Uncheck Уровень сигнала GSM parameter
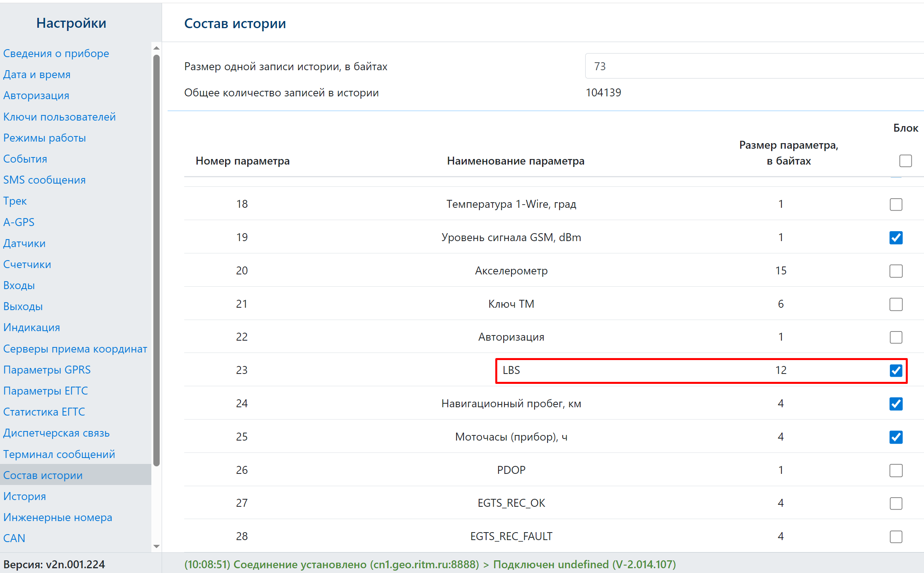 895,238
